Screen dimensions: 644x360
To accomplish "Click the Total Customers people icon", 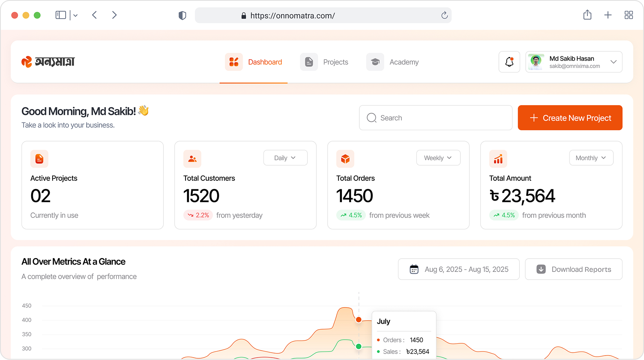I will 192,159.
